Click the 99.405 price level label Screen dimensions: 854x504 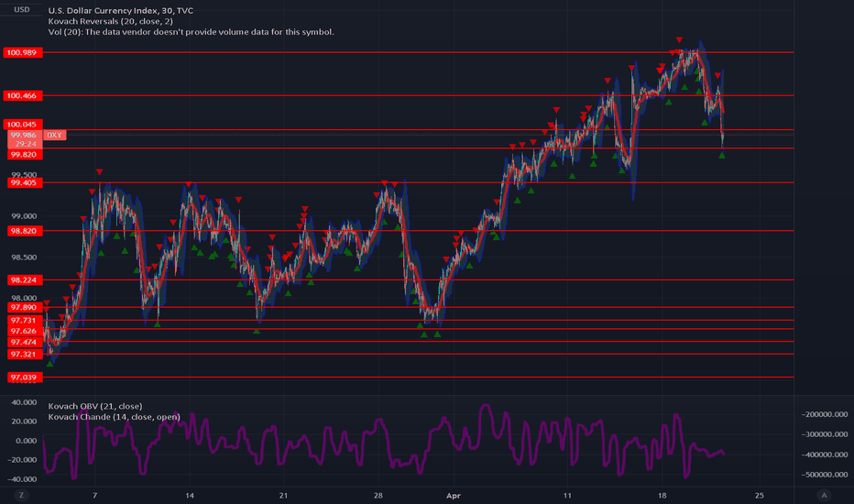point(25,182)
